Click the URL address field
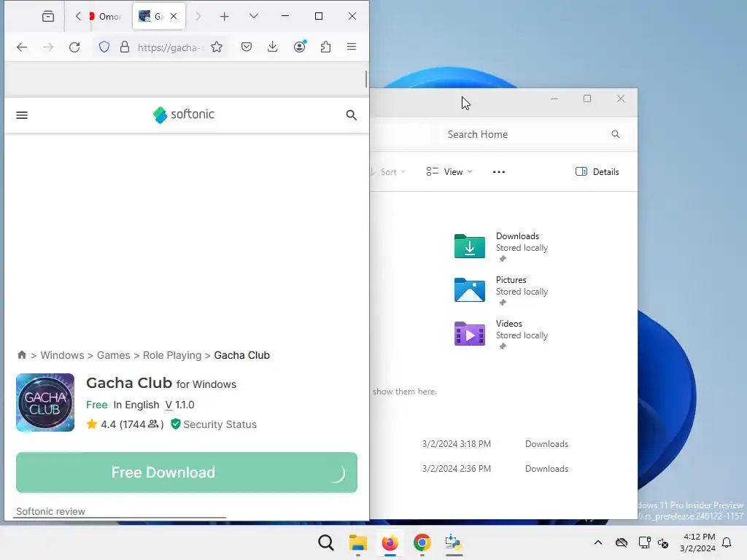 click(171, 47)
